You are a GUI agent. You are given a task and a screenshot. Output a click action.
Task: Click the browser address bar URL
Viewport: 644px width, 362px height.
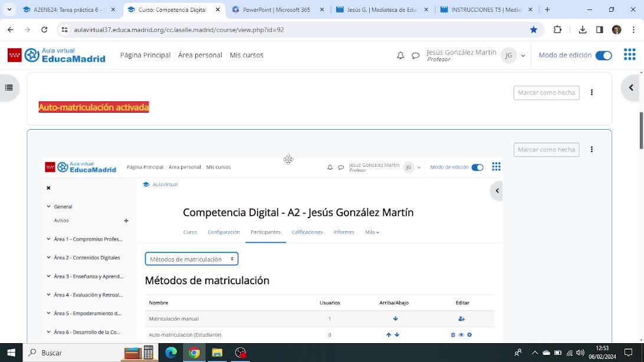tap(179, 29)
